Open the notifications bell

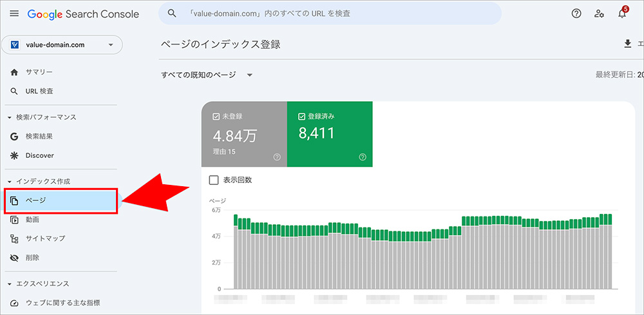coord(621,14)
